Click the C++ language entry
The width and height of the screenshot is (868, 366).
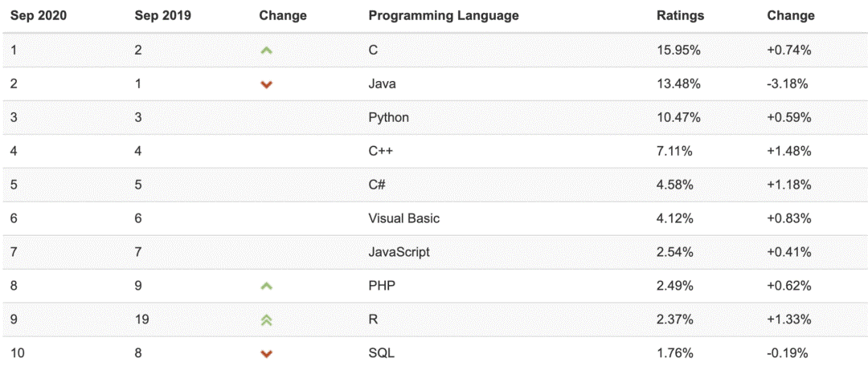(381, 151)
